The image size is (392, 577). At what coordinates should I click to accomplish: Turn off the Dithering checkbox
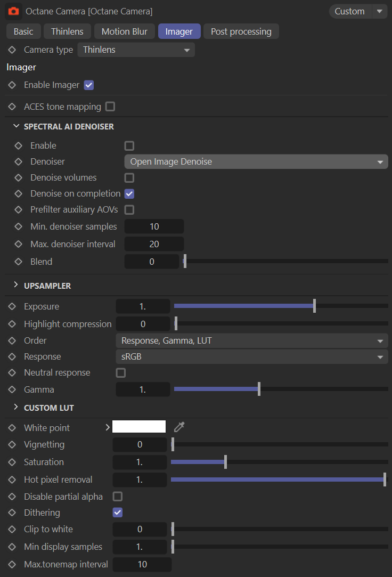(x=118, y=513)
